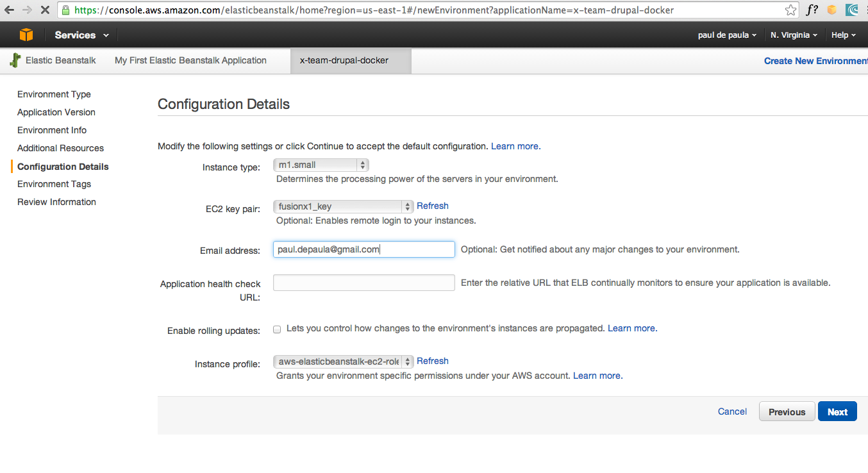
Task: Open the Help menu
Action: [843, 35]
